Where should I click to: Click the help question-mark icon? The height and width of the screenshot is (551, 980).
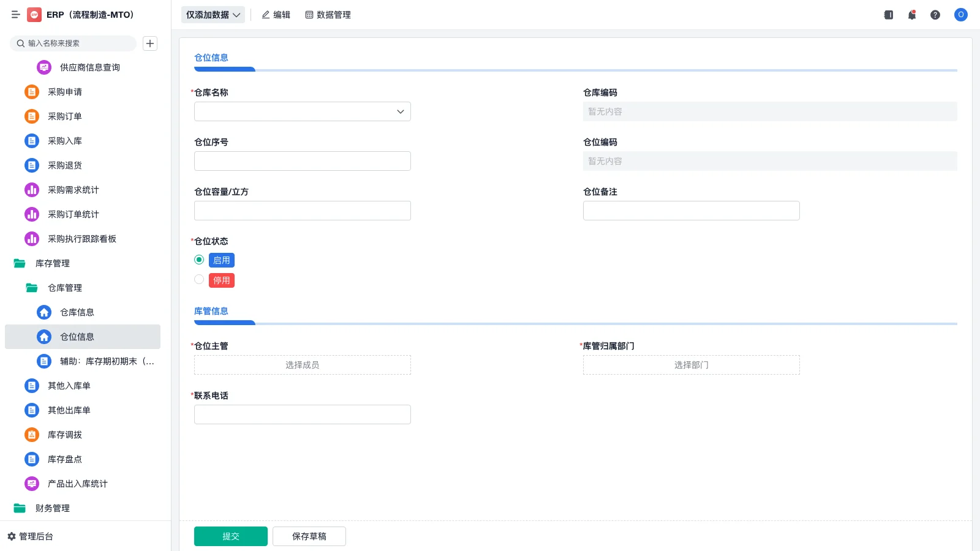[x=935, y=15]
